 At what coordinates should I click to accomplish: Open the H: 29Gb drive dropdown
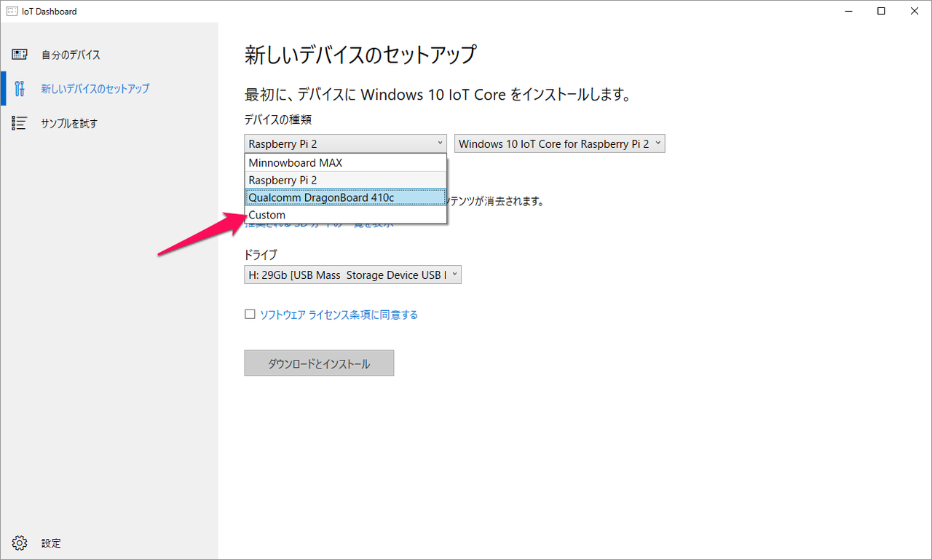(x=352, y=275)
